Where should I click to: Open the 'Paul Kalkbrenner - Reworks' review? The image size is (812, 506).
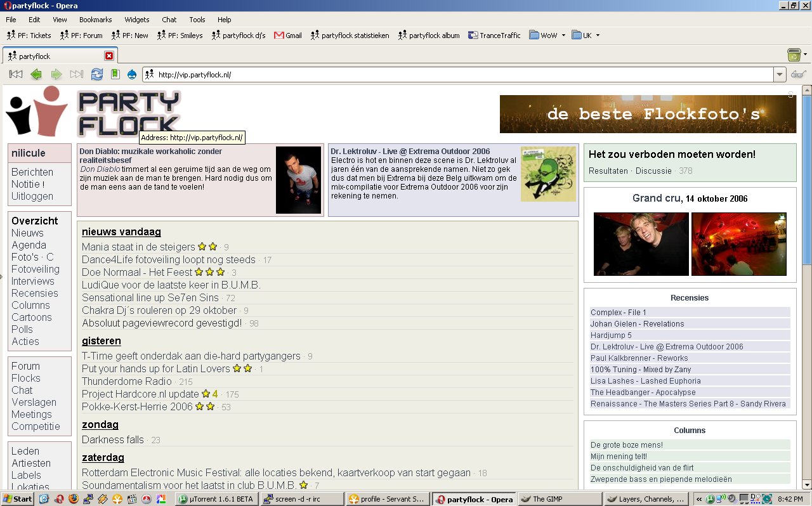[639, 358]
